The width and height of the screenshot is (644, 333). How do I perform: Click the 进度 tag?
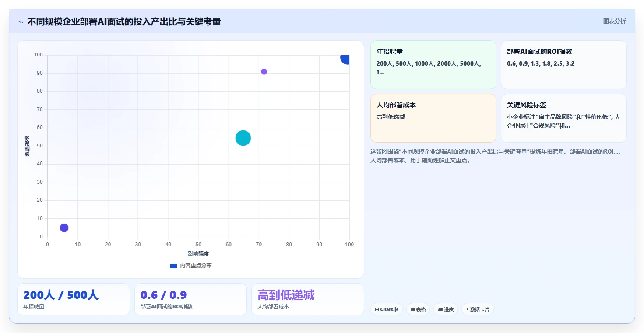(446, 309)
